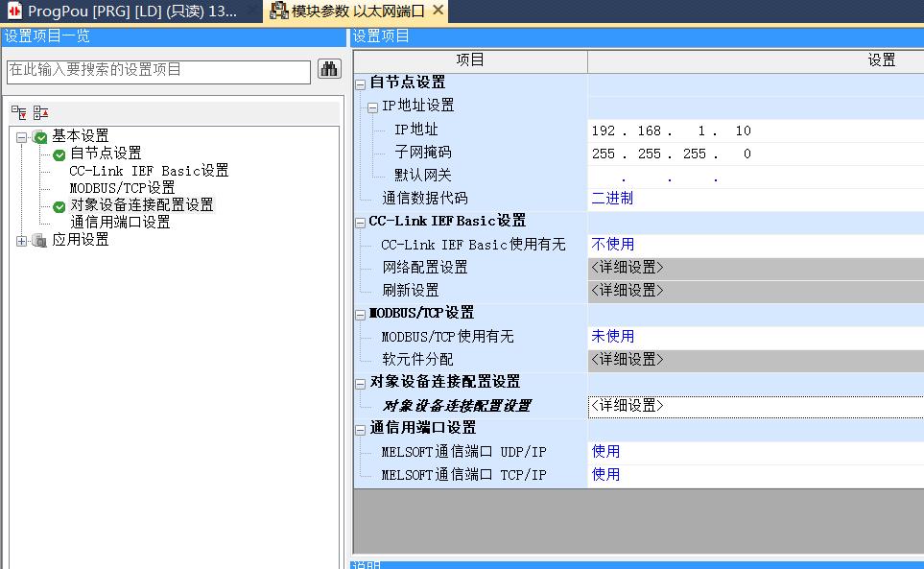Click the binoculars search icon
This screenshot has height=569, width=924.
click(328, 70)
